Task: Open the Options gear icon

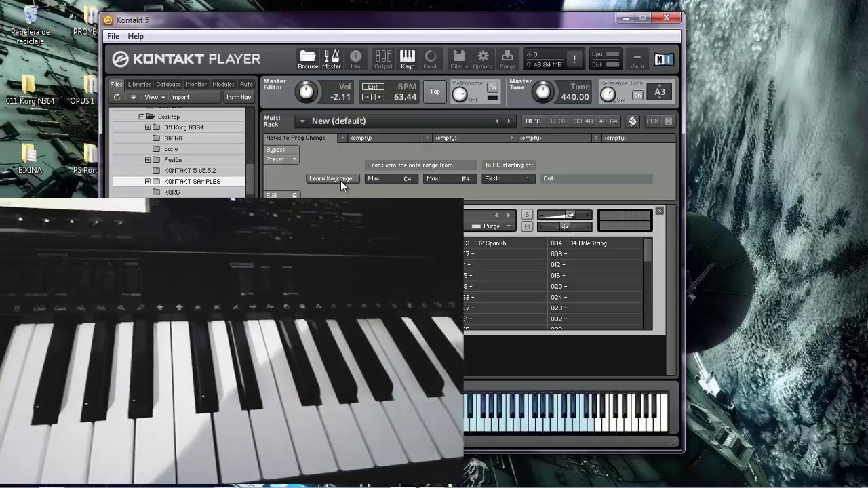Action: coord(483,59)
